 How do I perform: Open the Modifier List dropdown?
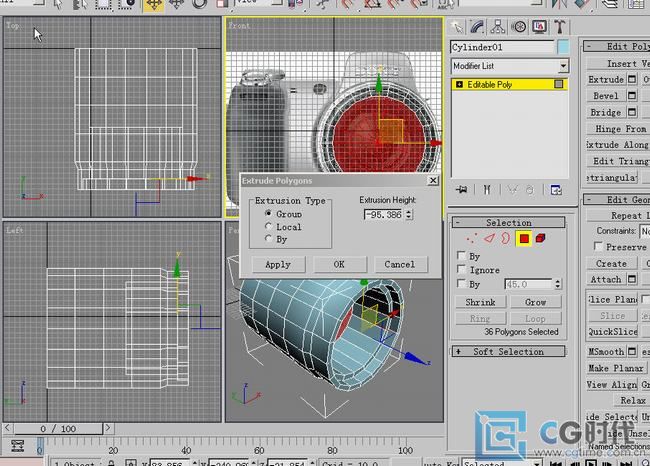[x=563, y=66]
